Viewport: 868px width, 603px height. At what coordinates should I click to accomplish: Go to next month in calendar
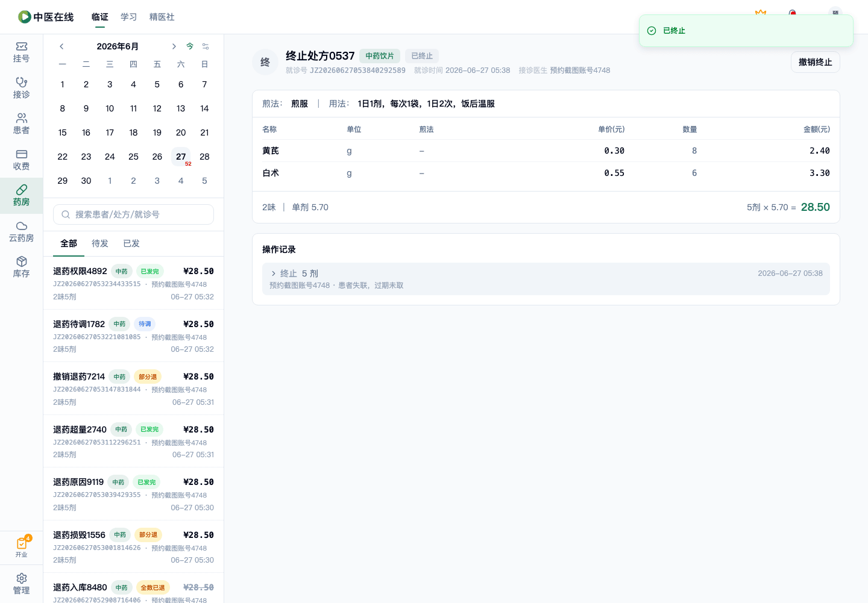[174, 46]
